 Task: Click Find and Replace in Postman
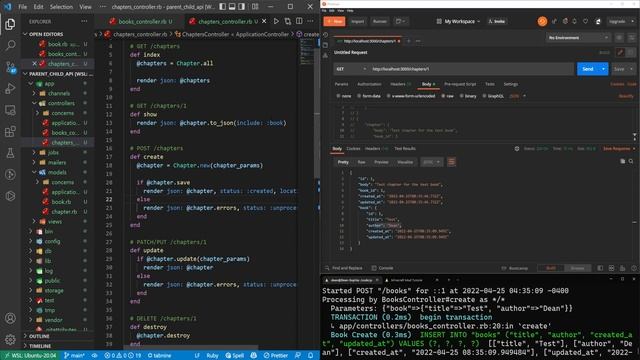(x=344, y=268)
